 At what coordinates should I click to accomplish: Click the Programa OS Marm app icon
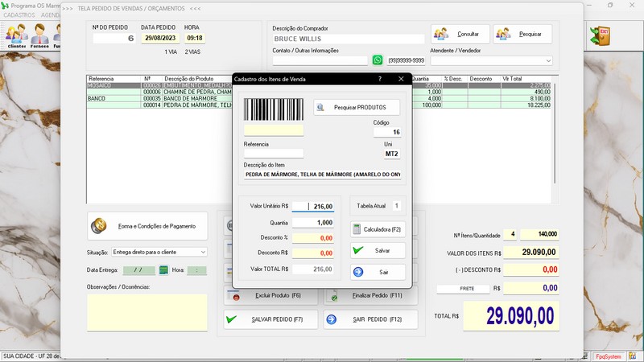(5, 6)
